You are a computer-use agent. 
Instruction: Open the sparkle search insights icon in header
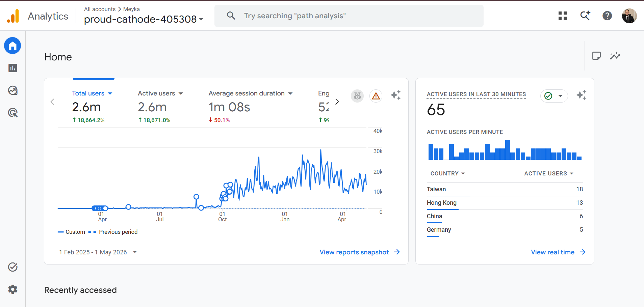pyautogui.click(x=585, y=16)
